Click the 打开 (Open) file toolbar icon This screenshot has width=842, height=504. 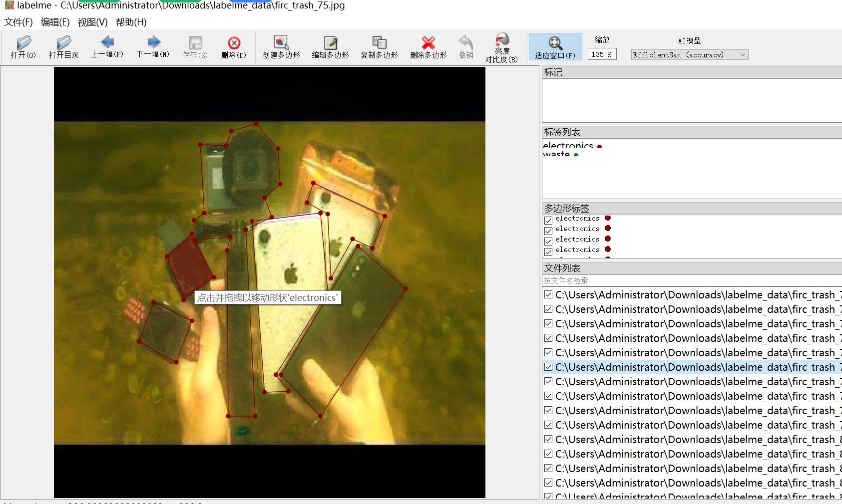pos(23,47)
